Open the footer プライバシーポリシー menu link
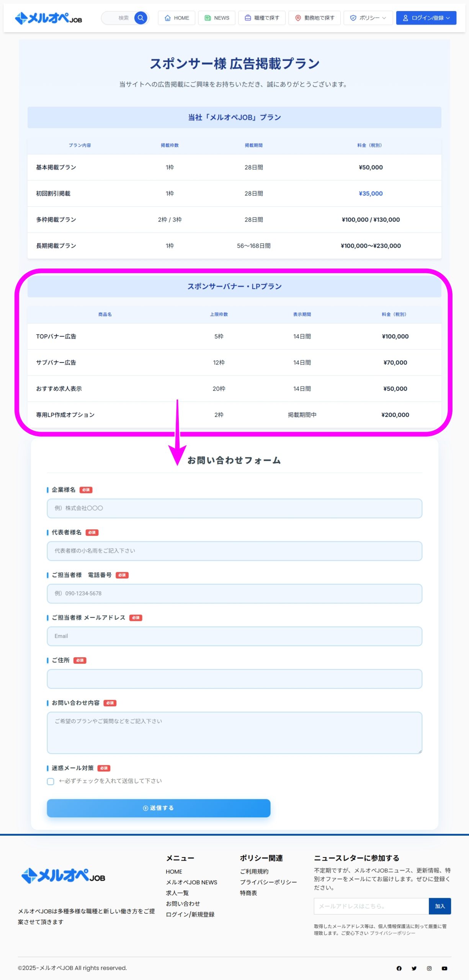Viewport: 469px width, 980px height. pyautogui.click(x=268, y=882)
